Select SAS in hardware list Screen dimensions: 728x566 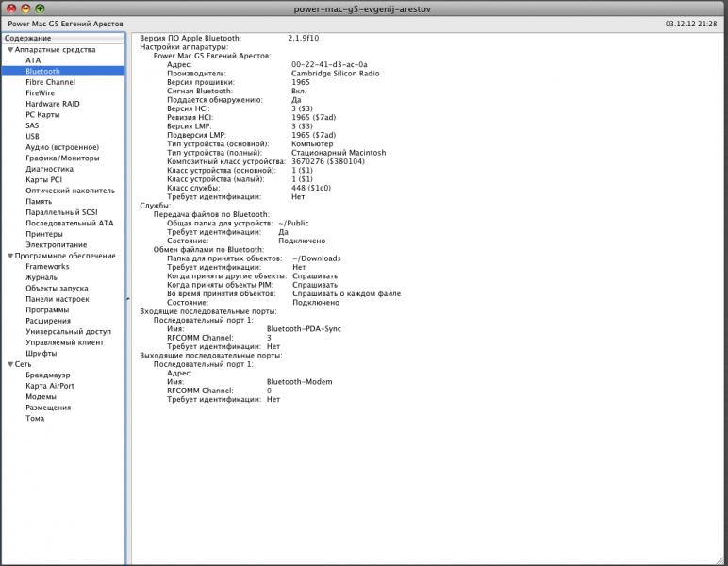32,125
